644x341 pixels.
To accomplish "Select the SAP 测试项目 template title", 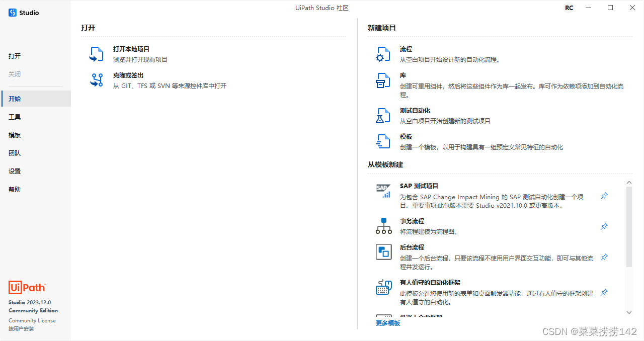I will coord(419,186).
